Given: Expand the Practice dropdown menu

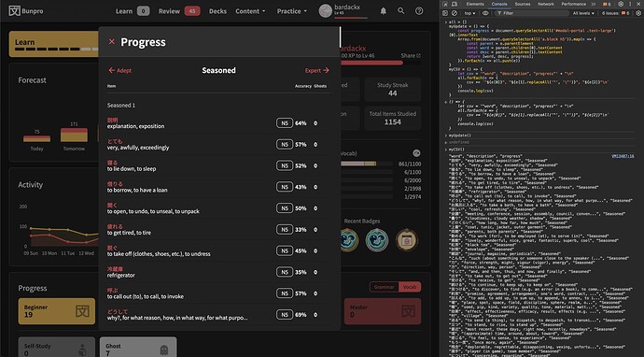Looking at the screenshot, I should (291, 11).
